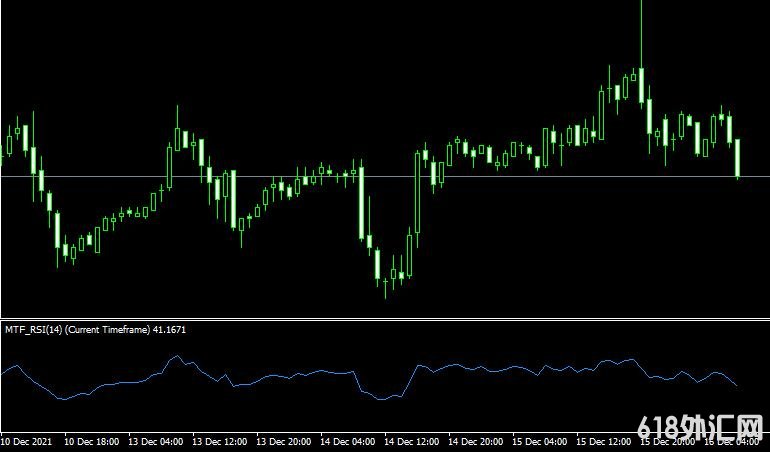The width and height of the screenshot is (770, 452).
Task: Click the 15 Dec 12:00 time label
Action: [604, 441]
